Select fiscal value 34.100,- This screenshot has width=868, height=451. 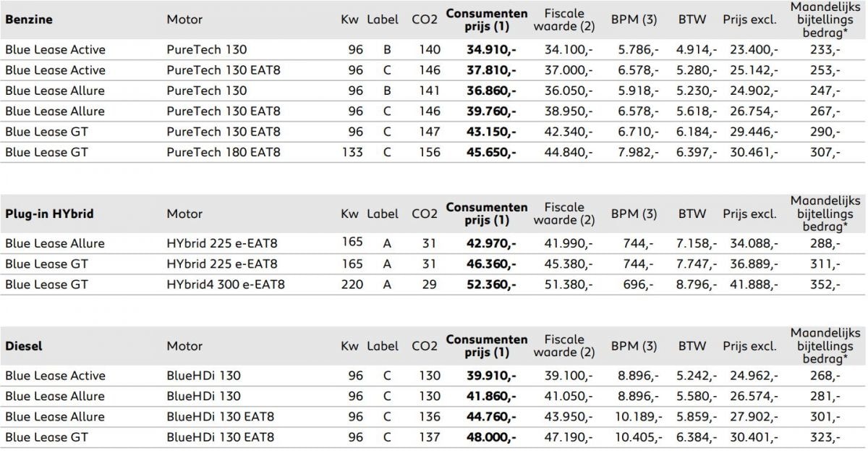pyautogui.click(x=569, y=50)
